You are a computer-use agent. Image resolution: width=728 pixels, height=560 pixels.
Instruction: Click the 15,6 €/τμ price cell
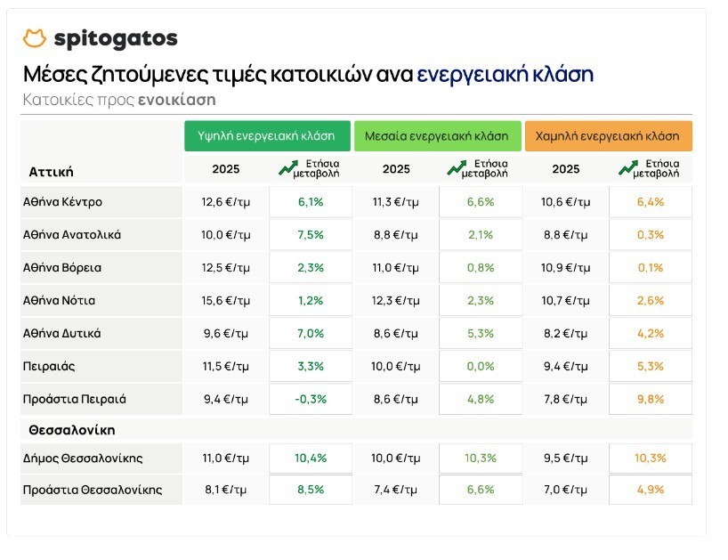(x=226, y=301)
